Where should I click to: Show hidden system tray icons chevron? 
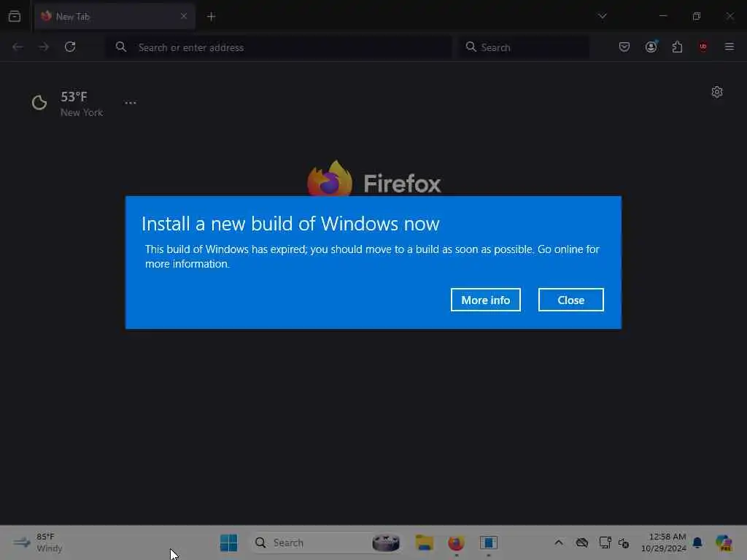coord(559,542)
